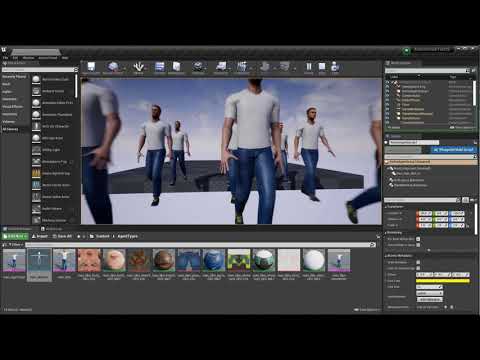This screenshot has height=360, width=480.
Task: Click the Save All button
Action: (x=62, y=236)
